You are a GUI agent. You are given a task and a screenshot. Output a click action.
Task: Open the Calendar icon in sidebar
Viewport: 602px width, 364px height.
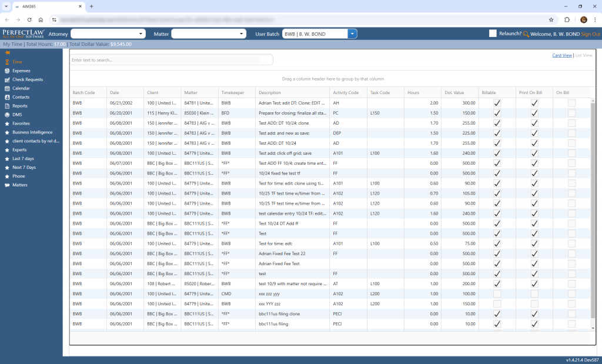(7, 88)
